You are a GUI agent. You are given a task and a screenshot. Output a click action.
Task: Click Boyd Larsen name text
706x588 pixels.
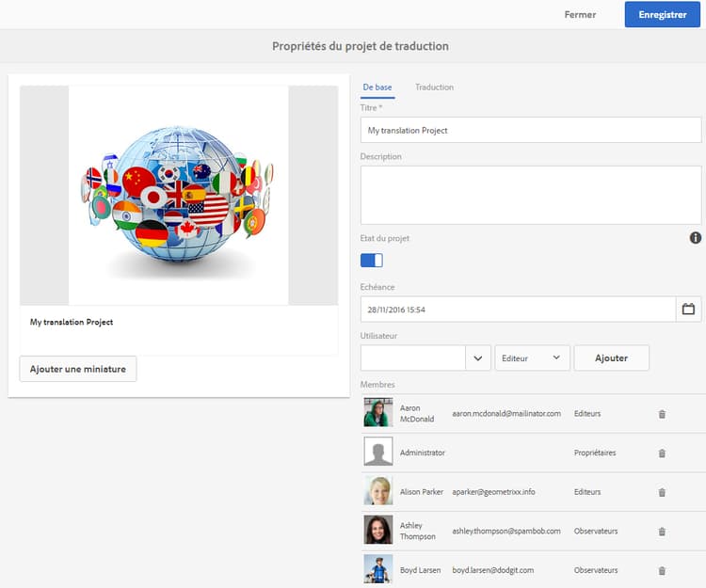point(420,570)
